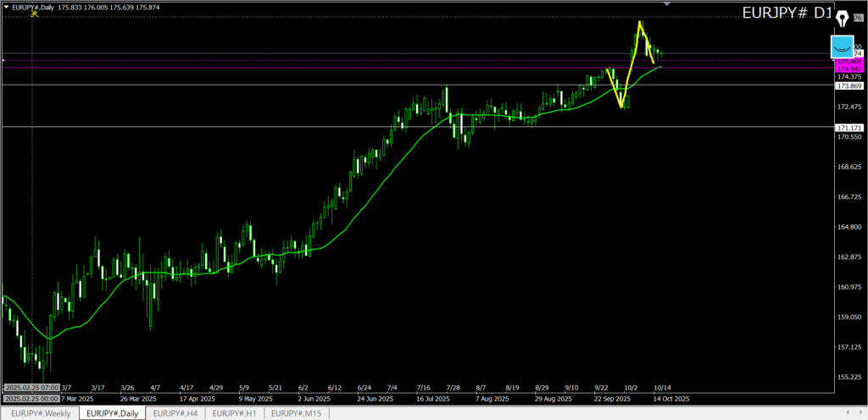Open the EURJPY#,M15 chart tab
Screen dimensions: 868x420
[x=296, y=413]
